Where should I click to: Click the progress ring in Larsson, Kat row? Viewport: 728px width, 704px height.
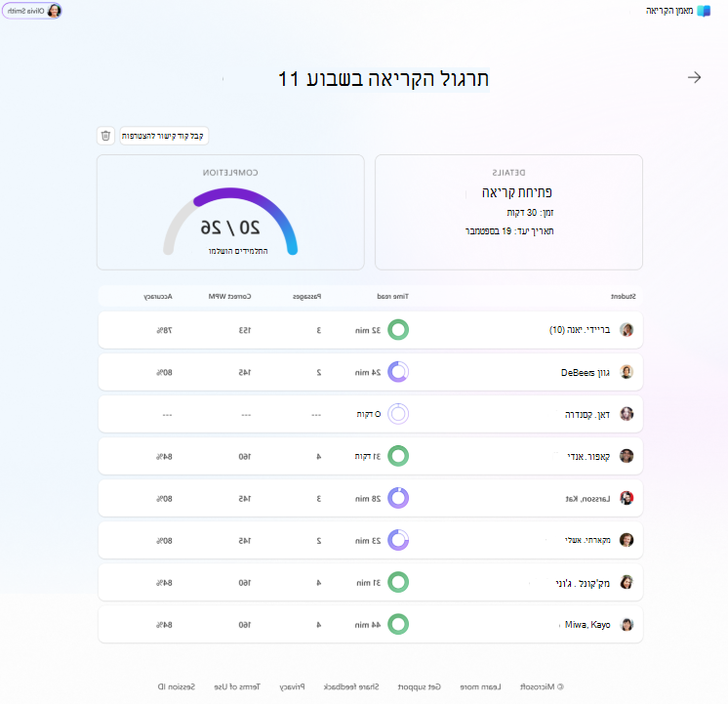(x=398, y=498)
